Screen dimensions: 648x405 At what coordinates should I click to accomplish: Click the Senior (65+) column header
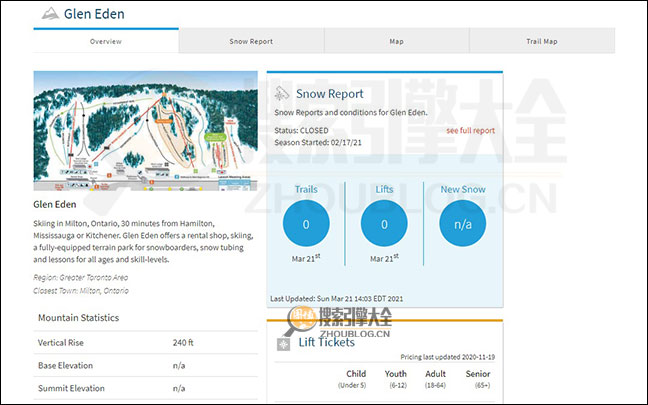[478, 379]
